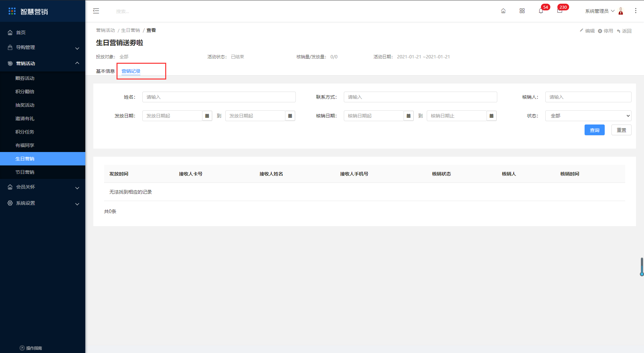The height and width of the screenshot is (353, 644).
Task: Click the 停用 disable action
Action: [x=606, y=31]
